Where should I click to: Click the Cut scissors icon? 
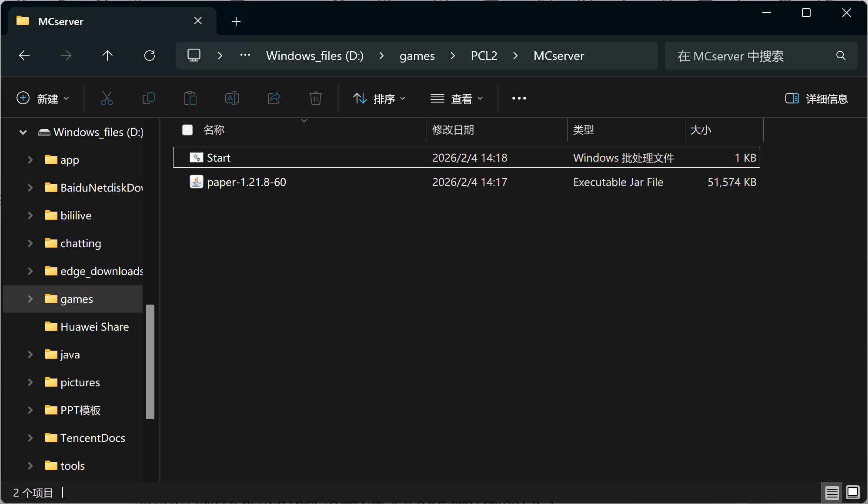click(x=107, y=99)
